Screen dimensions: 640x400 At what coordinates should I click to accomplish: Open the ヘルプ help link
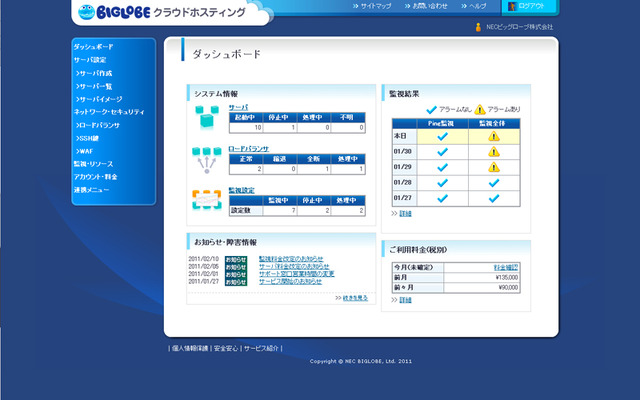476,6
